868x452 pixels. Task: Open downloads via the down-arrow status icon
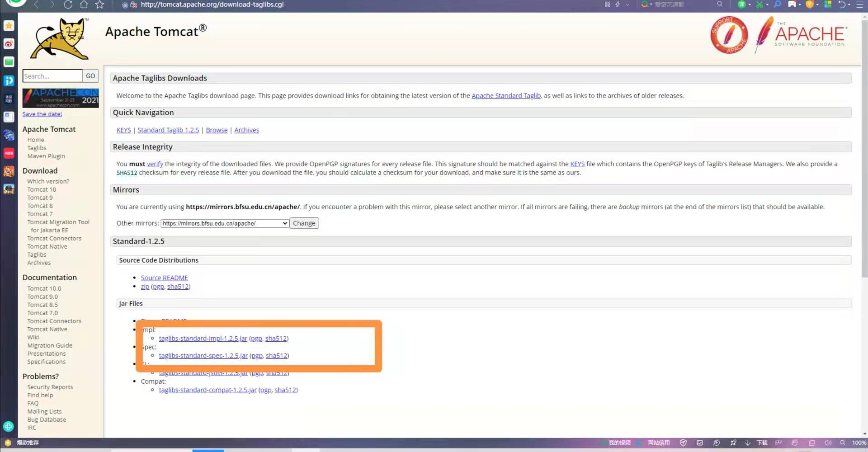(x=748, y=443)
